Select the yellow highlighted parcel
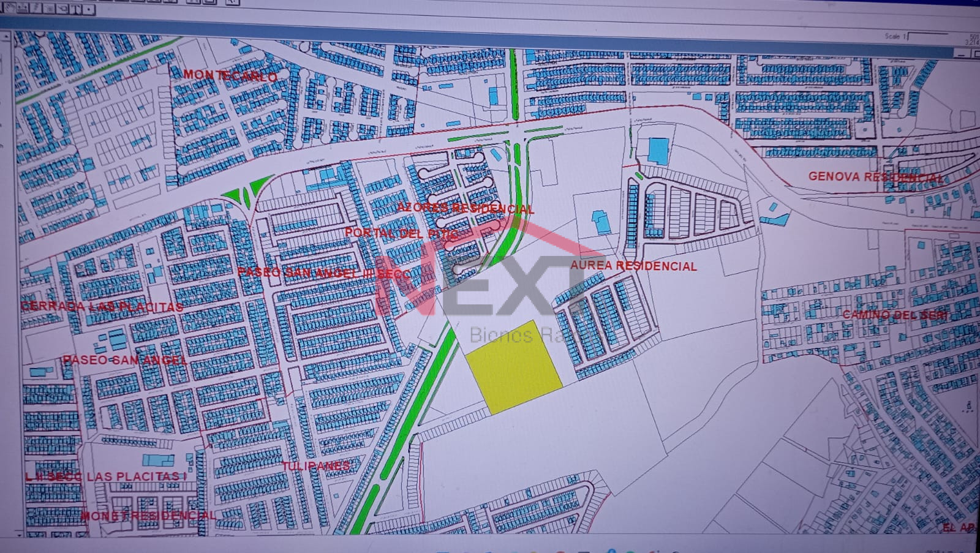The image size is (980, 553). tap(514, 366)
